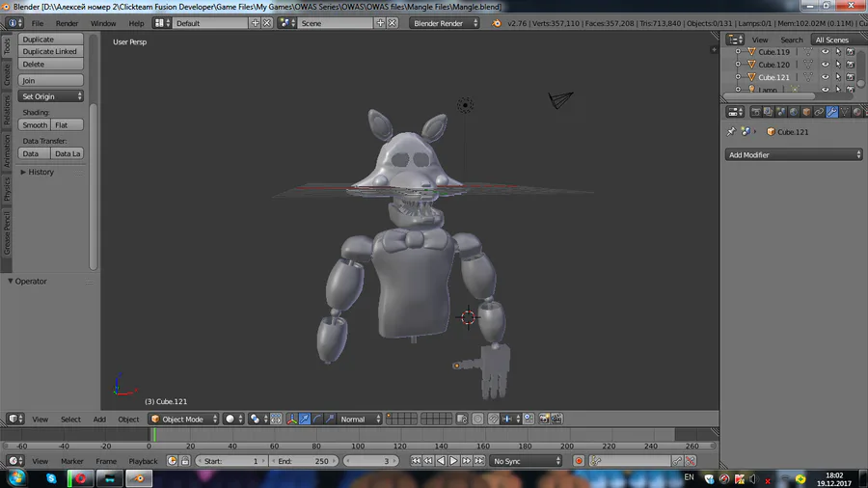The image size is (868, 488).
Task: Set shading to Smooth
Action: [x=35, y=125]
